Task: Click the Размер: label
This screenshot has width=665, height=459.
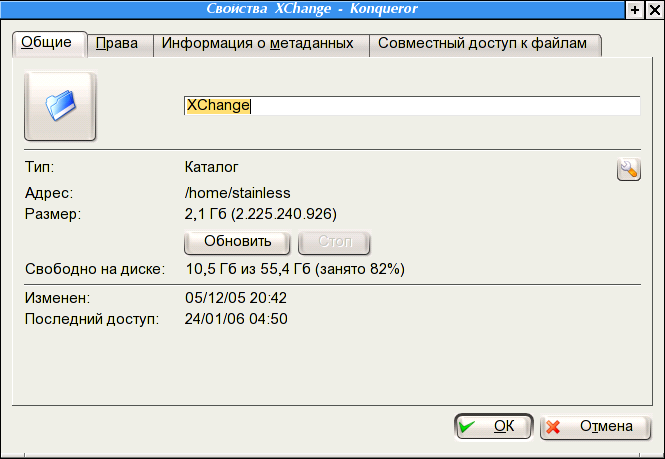Action: point(53,214)
